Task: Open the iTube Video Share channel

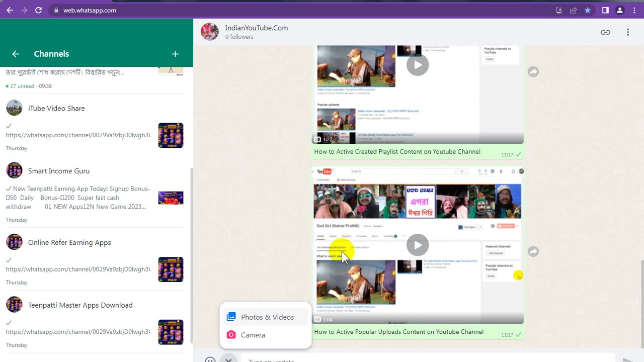Action: coord(97,125)
